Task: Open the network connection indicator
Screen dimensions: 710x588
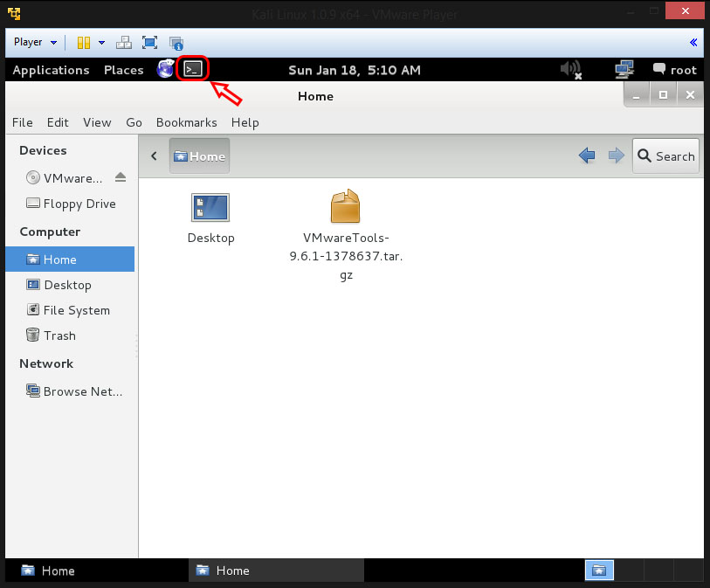Action: coord(624,70)
